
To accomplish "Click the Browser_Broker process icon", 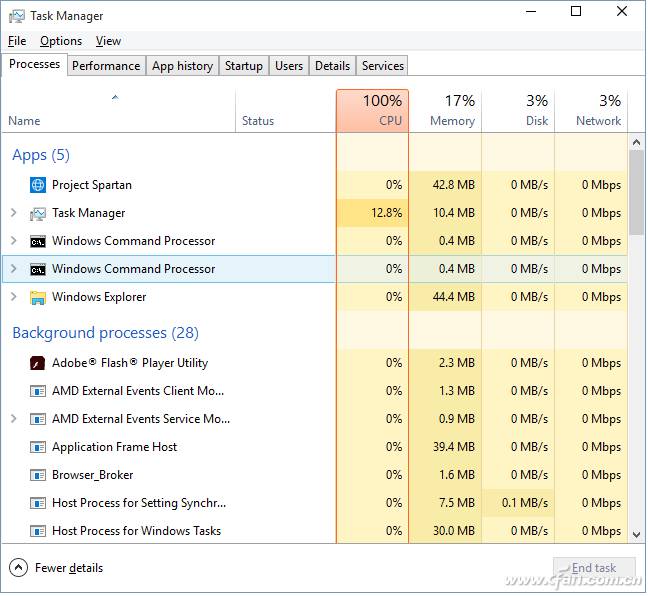I will (x=38, y=475).
